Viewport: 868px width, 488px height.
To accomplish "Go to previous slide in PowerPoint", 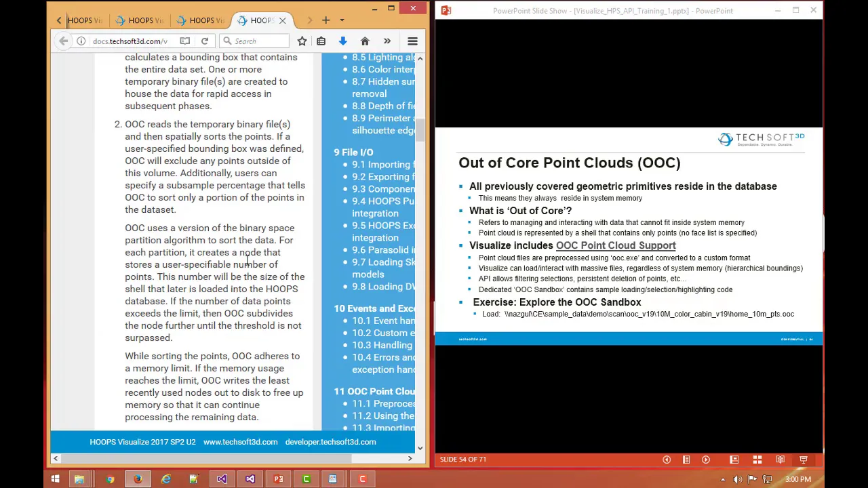I will pyautogui.click(x=667, y=460).
